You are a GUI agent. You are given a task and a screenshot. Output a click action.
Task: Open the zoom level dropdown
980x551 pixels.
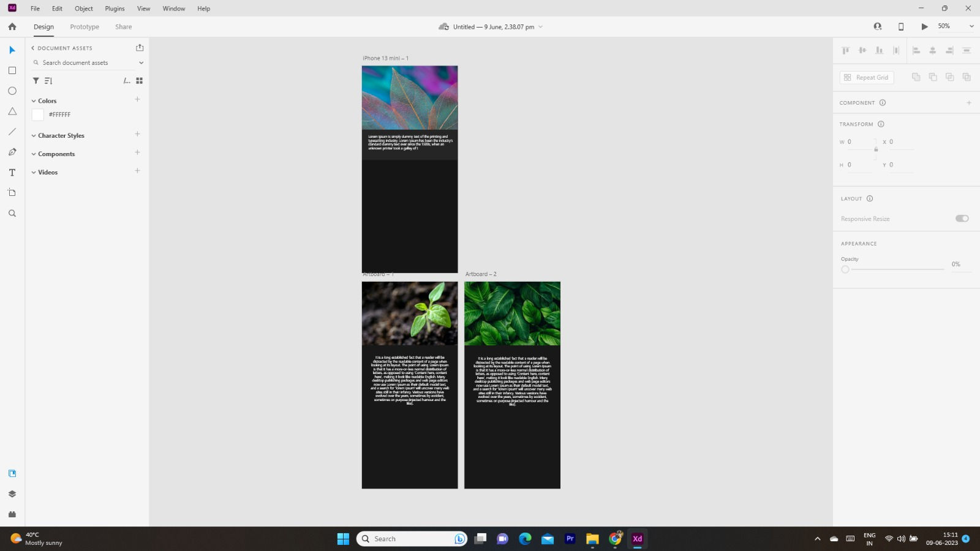(971, 26)
